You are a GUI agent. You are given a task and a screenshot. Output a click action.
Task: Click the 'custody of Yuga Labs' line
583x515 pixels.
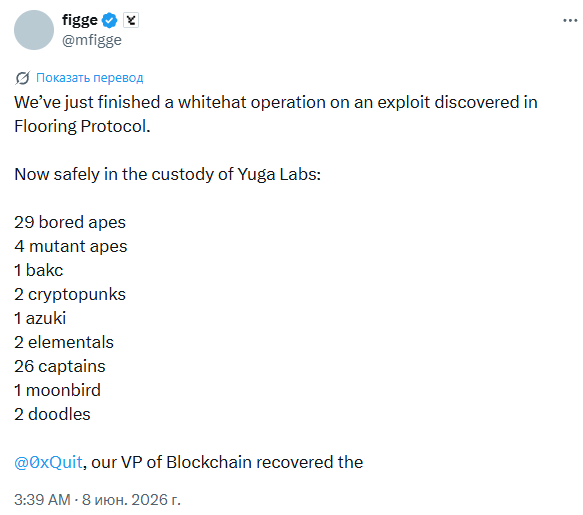[x=167, y=174]
